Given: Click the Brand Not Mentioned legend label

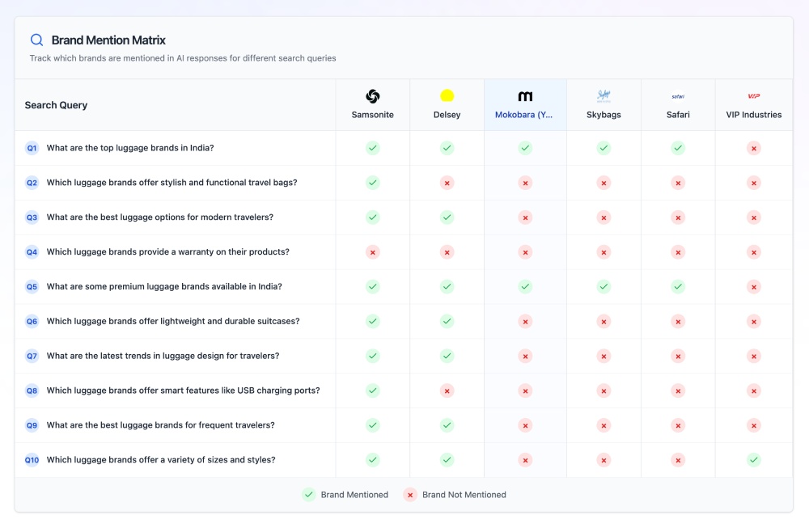Looking at the screenshot, I should pyautogui.click(x=464, y=494).
